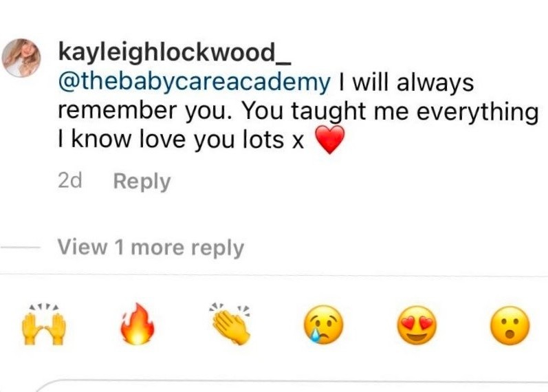Select the crying face emoji
Image resolution: width=548 pixels, height=392 pixels.
[x=324, y=325]
